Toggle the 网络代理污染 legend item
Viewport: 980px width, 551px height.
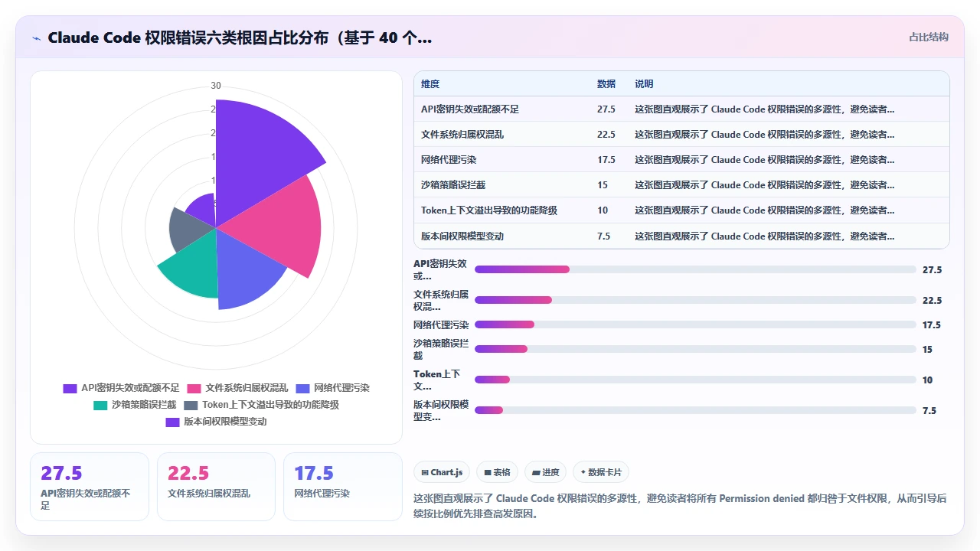pos(332,388)
